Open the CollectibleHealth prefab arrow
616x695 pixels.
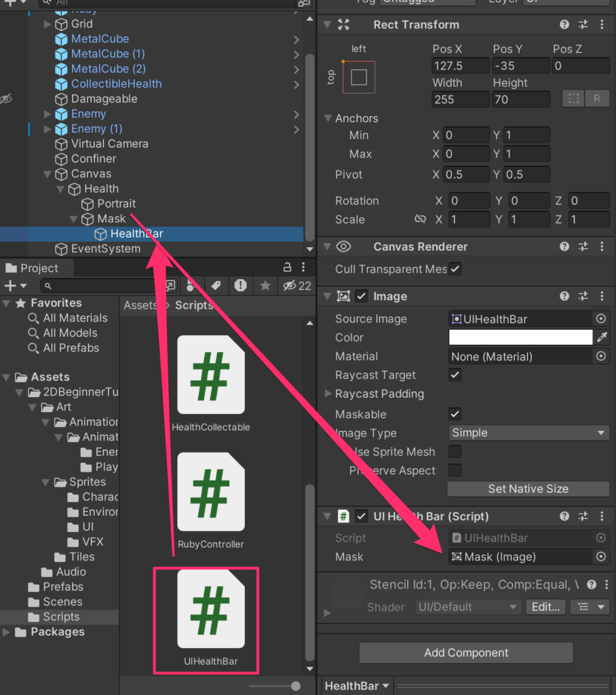(x=296, y=84)
